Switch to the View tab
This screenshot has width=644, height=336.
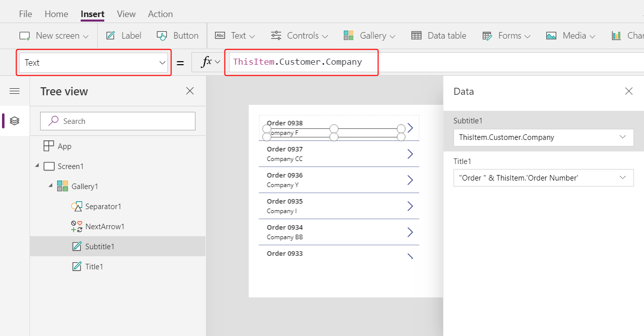pyautogui.click(x=126, y=14)
